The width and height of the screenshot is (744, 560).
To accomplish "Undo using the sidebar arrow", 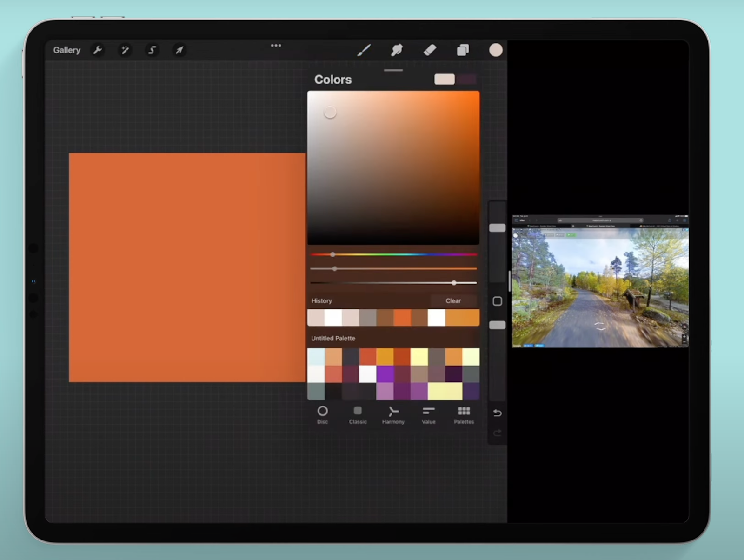I will [497, 413].
